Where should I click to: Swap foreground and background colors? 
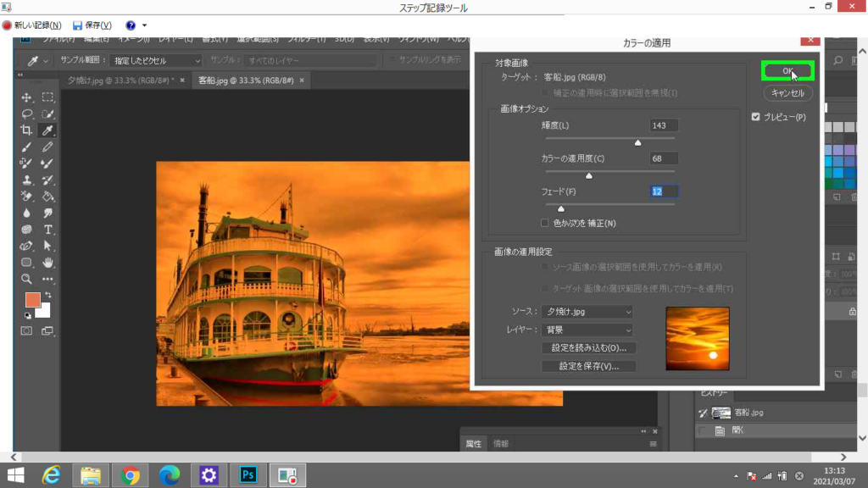coord(48,295)
